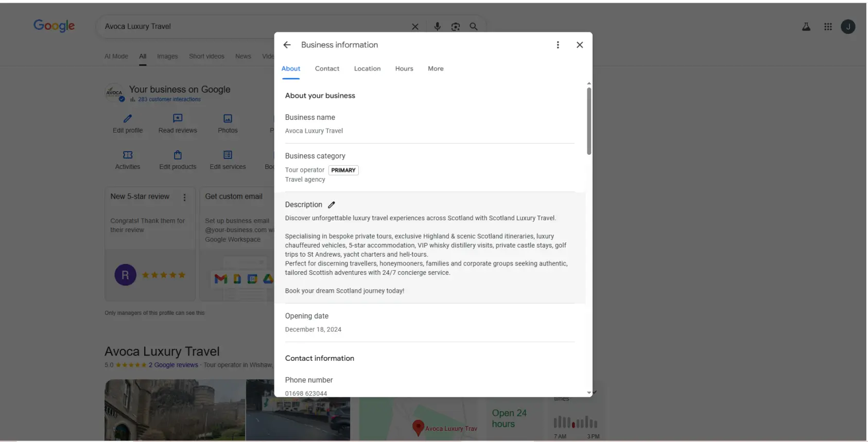Open Edit profile pencil icon
The width and height of the screenshot is (868, 442).
(x=128, y=118)
